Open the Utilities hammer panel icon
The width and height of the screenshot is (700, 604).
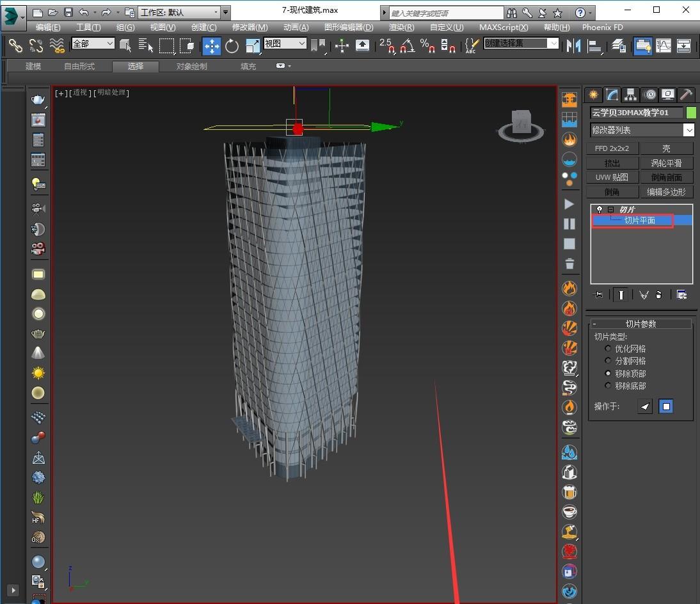coord(686,95)
